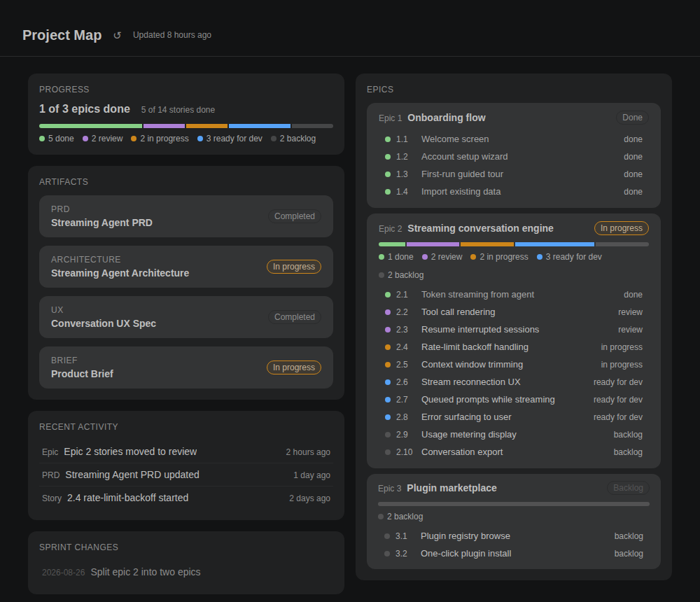The width and height of the screenshot is (700, 602).
Task: Open story 2.3 Resume interrupted sessions
Action: (513, 330)
